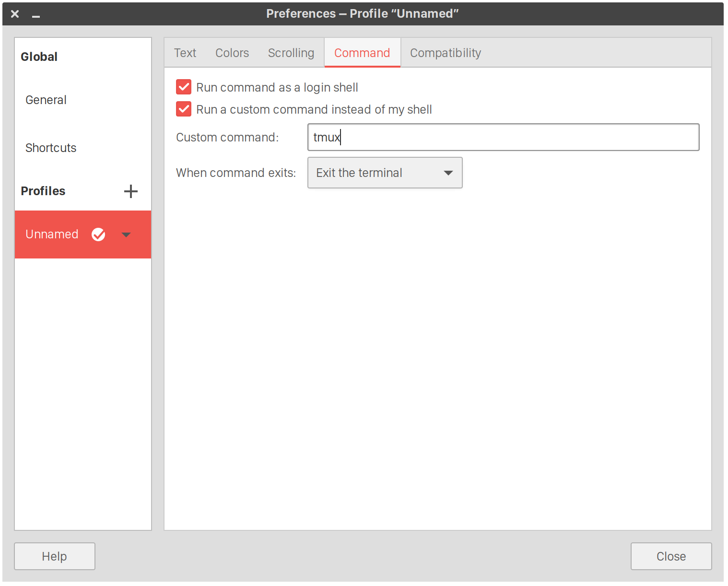The width and height of the screenshot is (728, 586).
Task: Click the Help button
Action: point(55,556)
